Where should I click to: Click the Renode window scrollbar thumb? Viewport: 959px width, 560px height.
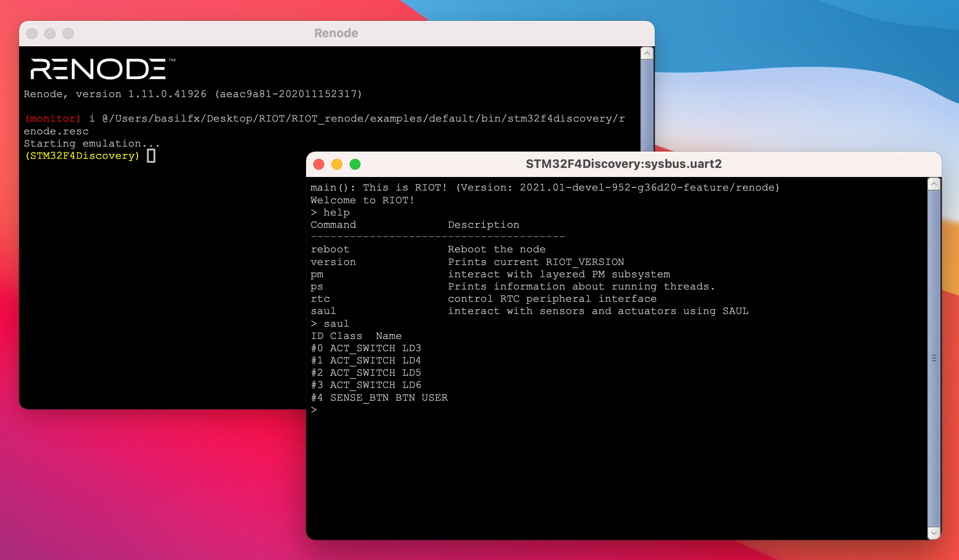point(647,105)
